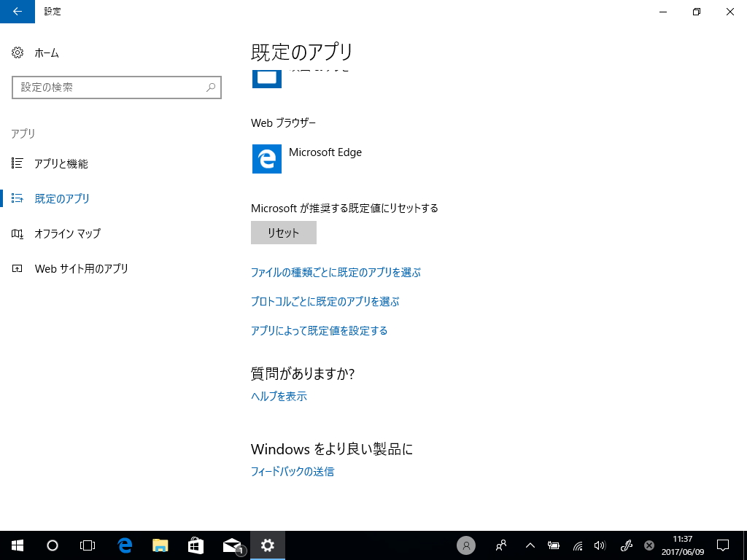Open オフライン マップ section
The image size is (747, 560).
point(67,234)
